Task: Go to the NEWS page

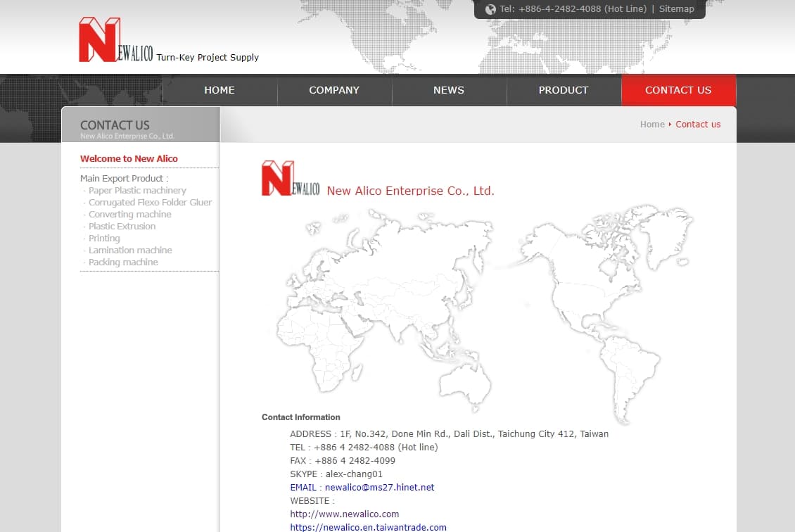Action: [x=449, y=90]
